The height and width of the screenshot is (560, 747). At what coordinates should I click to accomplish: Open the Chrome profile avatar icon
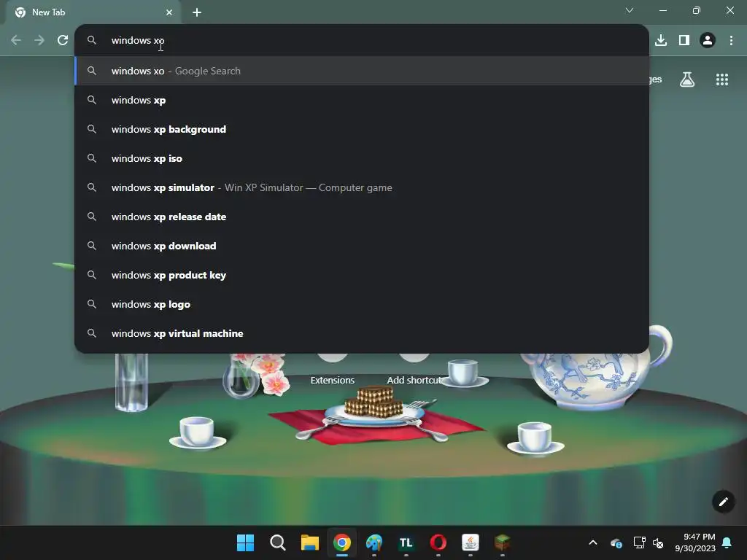coord(708,41)
